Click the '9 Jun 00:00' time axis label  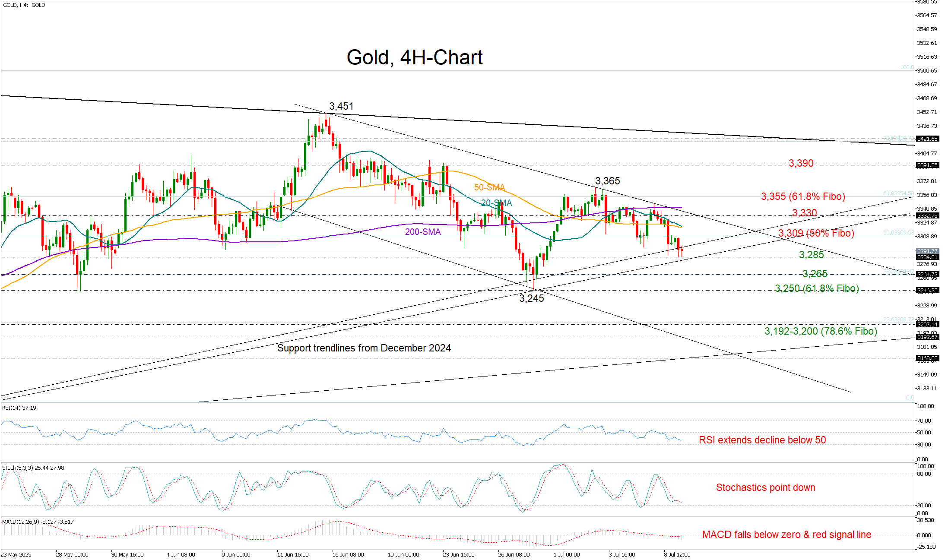point(236,554)
